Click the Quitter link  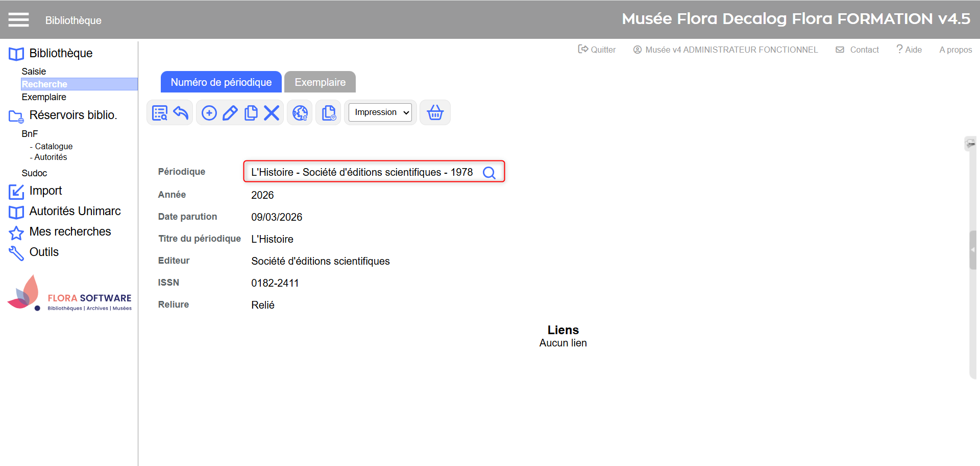click(x=597, y=50)
